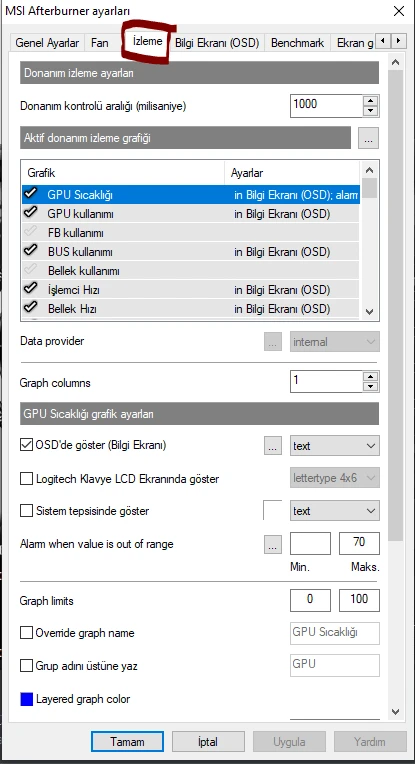This screenshot has width=415, height=764.
Task: Click the settings page scroll down arrow
Action: 396,712
